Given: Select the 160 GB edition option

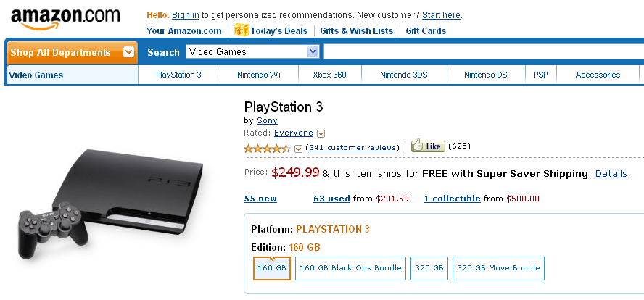Looking at the screenshot, I should [272, 268].
